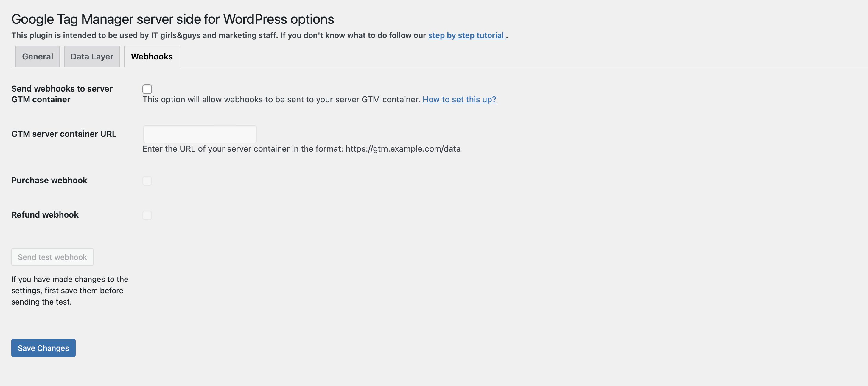Click the Send test webhook button
The image size is (868, 386).
click(x=52, y=257)
